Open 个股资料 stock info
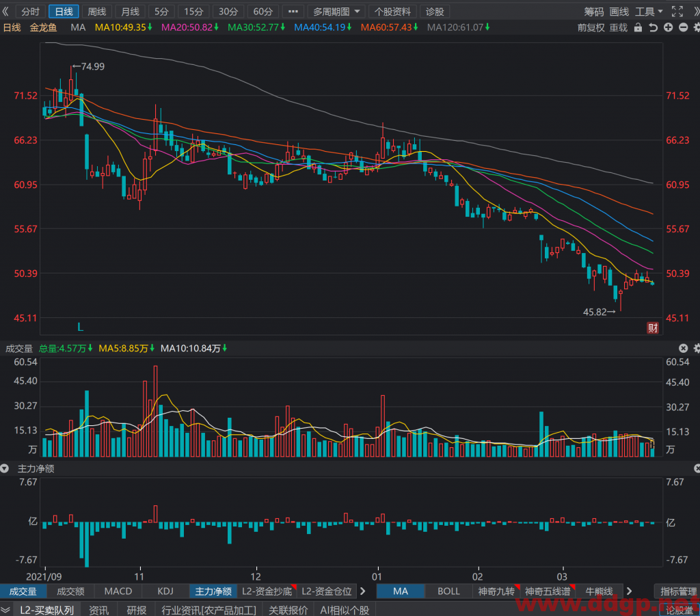Viewport: 700px width, 616px height. click(392, 12)
